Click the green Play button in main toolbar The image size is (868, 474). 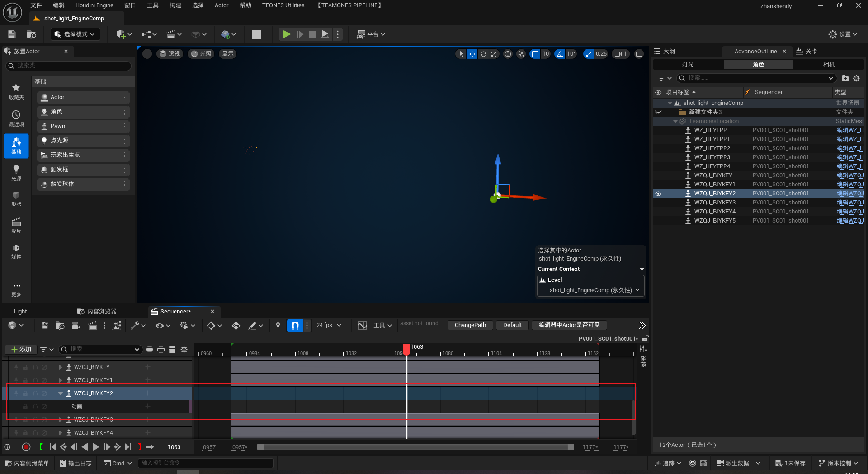pos(286,34)
